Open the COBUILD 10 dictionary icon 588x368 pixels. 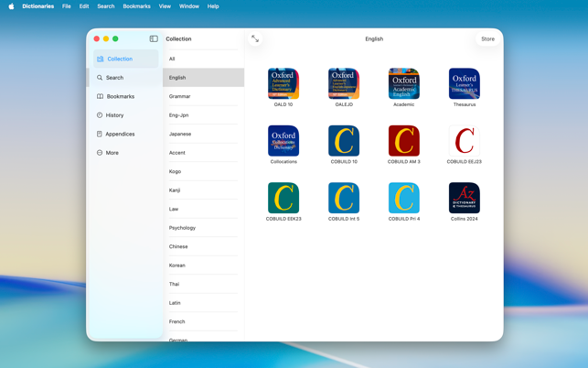click(344, 140)
